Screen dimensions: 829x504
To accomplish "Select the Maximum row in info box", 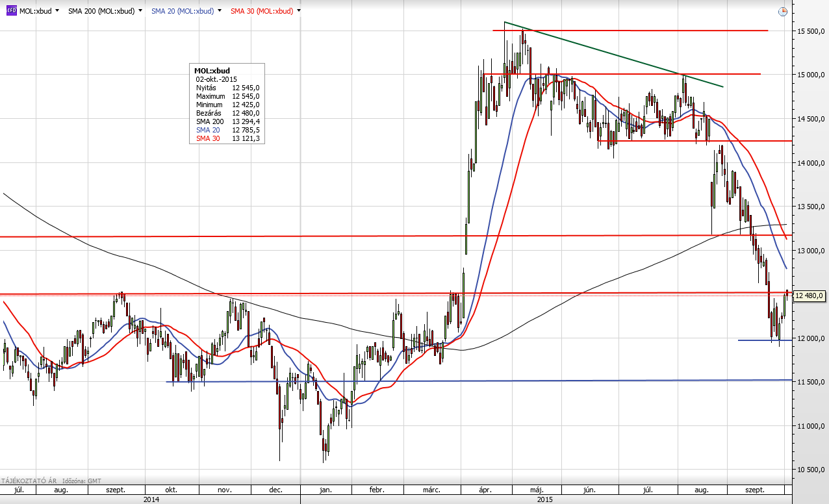I will (x=227, y=96).
